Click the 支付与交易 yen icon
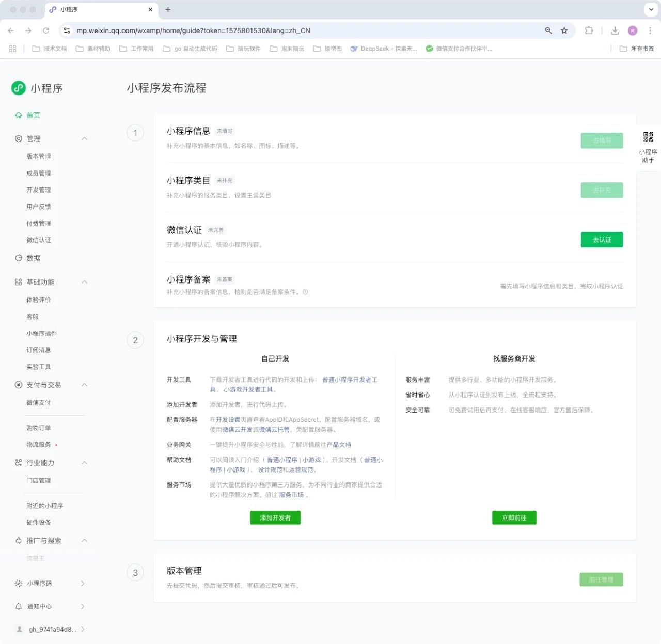 coord(19,385)
